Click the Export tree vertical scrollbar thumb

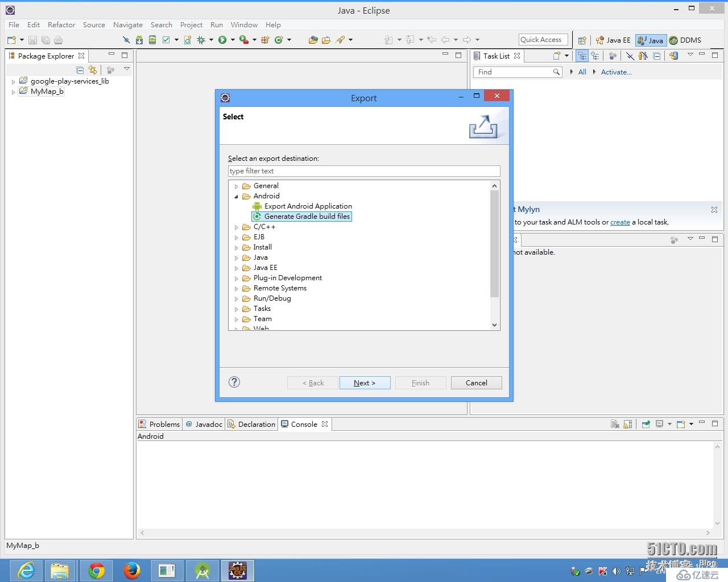click(494, 244)
